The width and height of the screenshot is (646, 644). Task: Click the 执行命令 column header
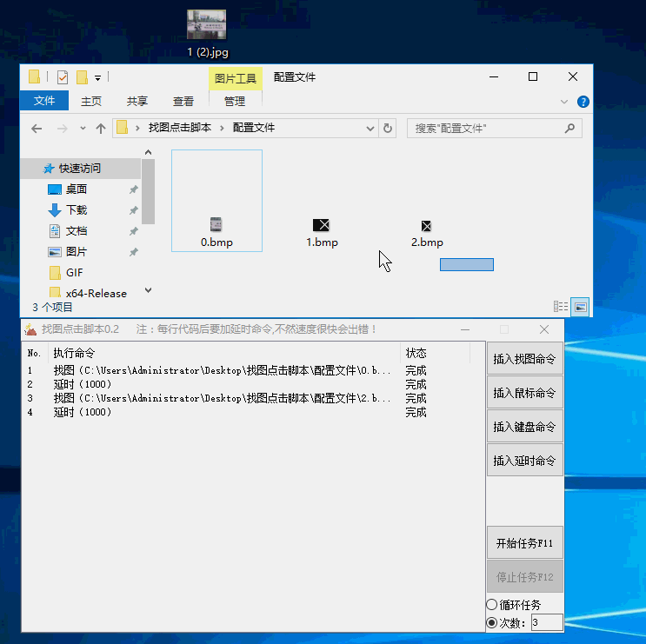(x=225, y=353)
